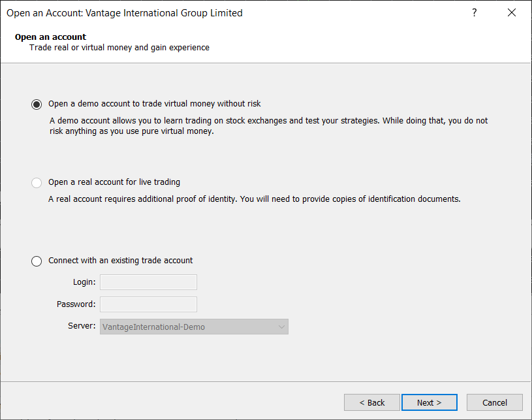This screenshot has width=532, height=420.
Task: Click the 'Open a demo account' label text
Action: [x=155, y=104]
